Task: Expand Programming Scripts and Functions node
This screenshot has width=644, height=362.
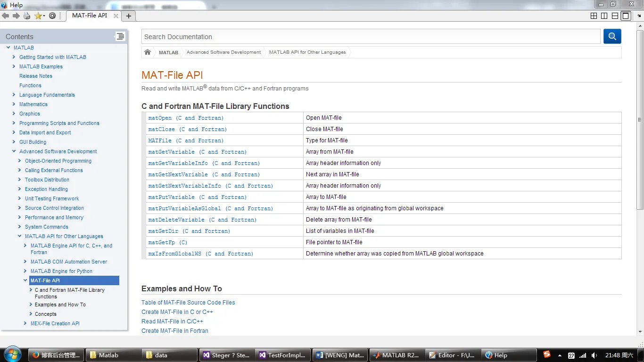Action: click(14, 123)
